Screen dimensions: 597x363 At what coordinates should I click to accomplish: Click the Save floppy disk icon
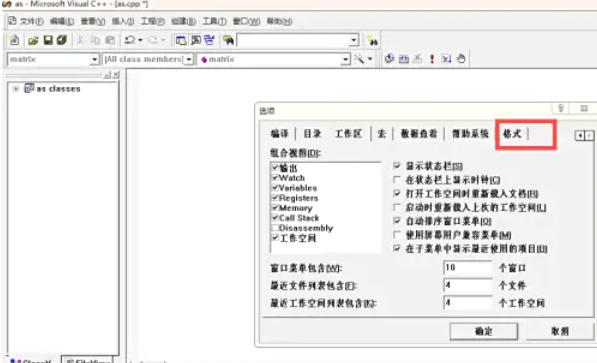tap(48, 40)
